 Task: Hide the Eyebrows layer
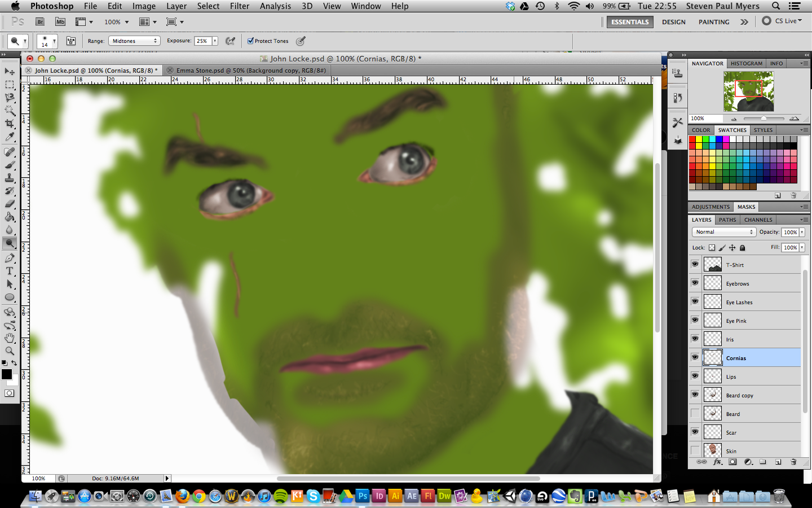[x=695, y=283]
